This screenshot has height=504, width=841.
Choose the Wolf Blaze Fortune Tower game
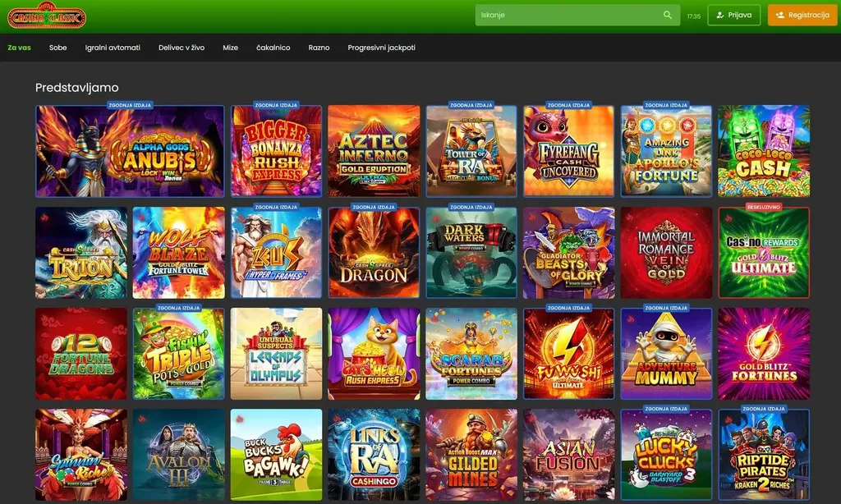click(178, 253)
